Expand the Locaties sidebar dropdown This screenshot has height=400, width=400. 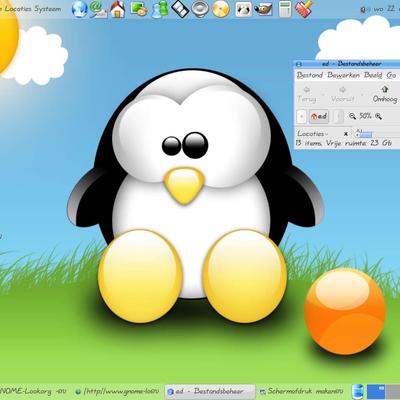[313, 134]
